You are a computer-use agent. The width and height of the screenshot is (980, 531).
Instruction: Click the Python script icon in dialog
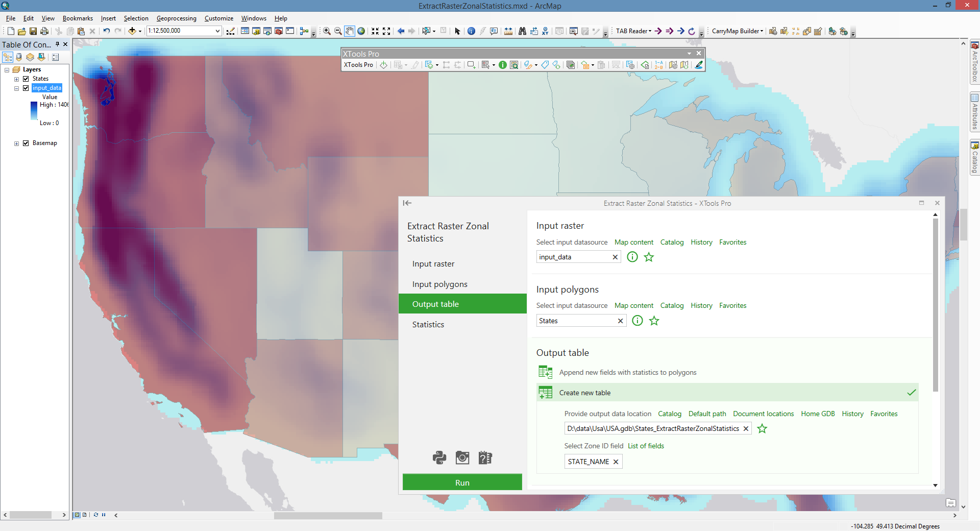(x=439, y=457)
